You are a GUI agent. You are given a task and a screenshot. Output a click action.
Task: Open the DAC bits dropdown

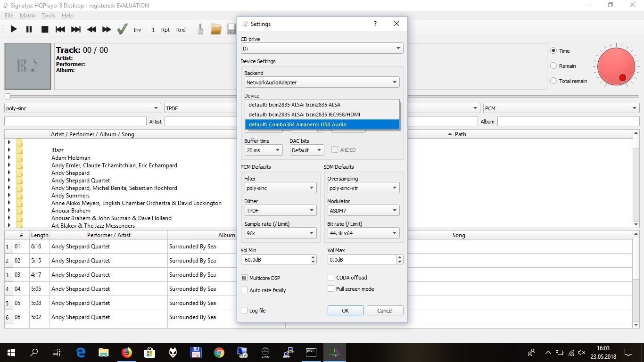click(x=306, y=150)
